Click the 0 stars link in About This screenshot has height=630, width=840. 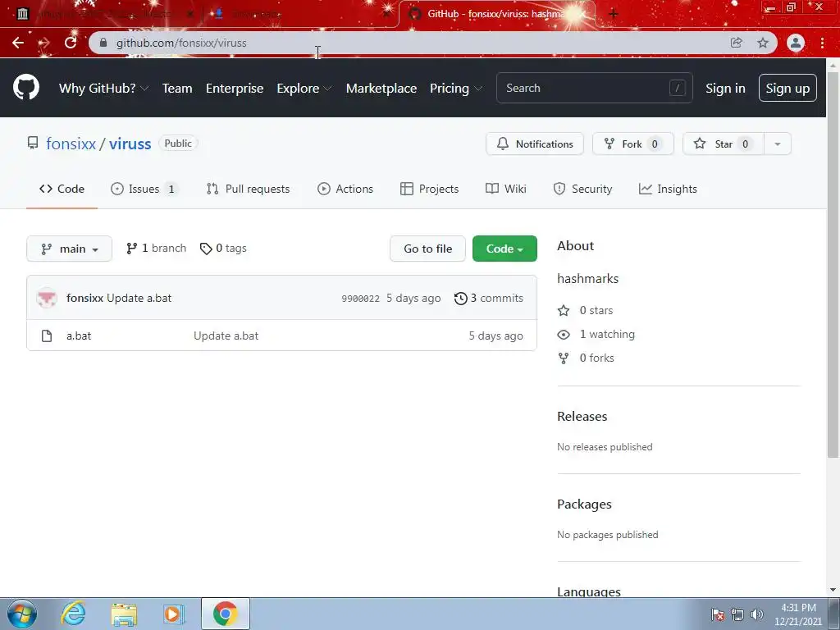click(585, 310)
